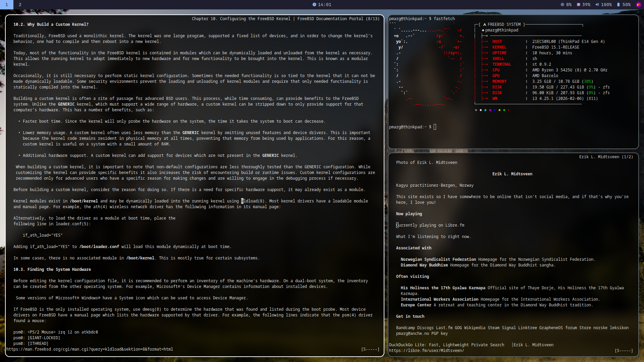Click the yellow color diamond in fastfetch
The image size is (644, 362).
click(499, 110)
